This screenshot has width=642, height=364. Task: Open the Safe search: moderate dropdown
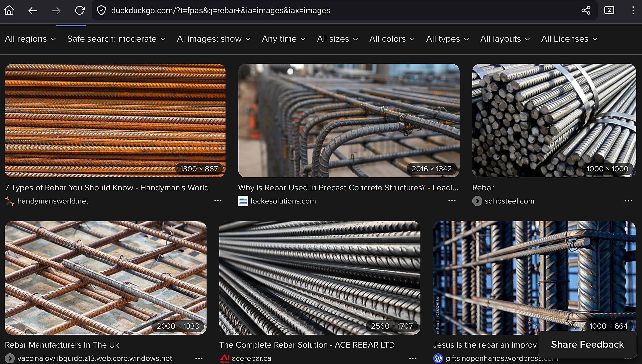point(116,39)
